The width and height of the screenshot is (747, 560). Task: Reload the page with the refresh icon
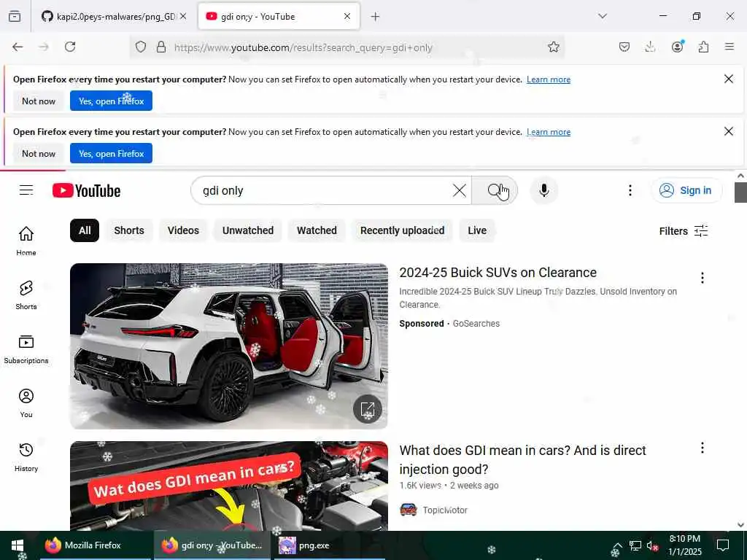point(70,47)
